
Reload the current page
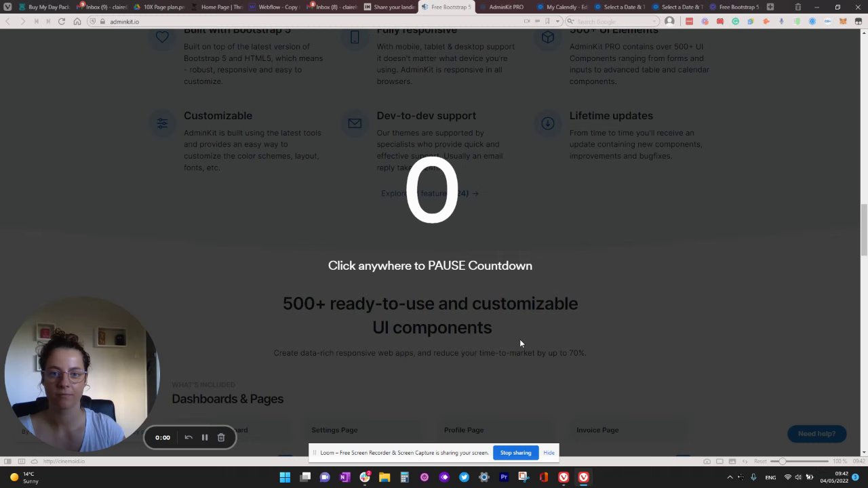click(x=62, y=22)
